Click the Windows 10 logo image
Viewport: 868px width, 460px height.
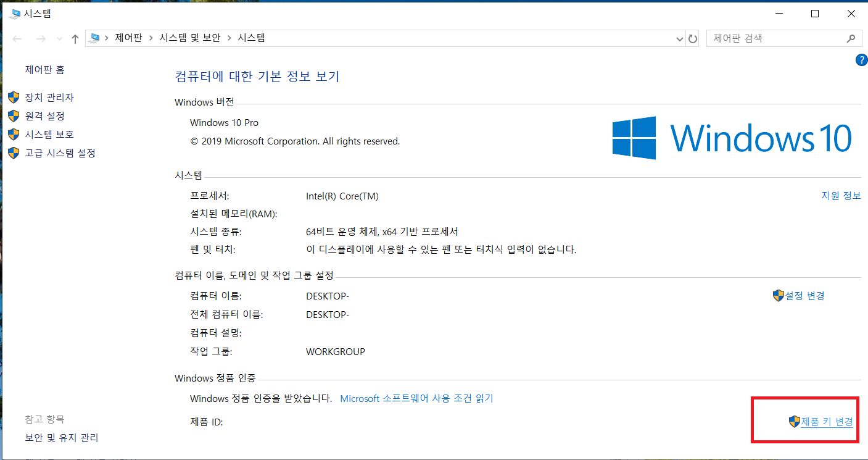tap(732, 138)
